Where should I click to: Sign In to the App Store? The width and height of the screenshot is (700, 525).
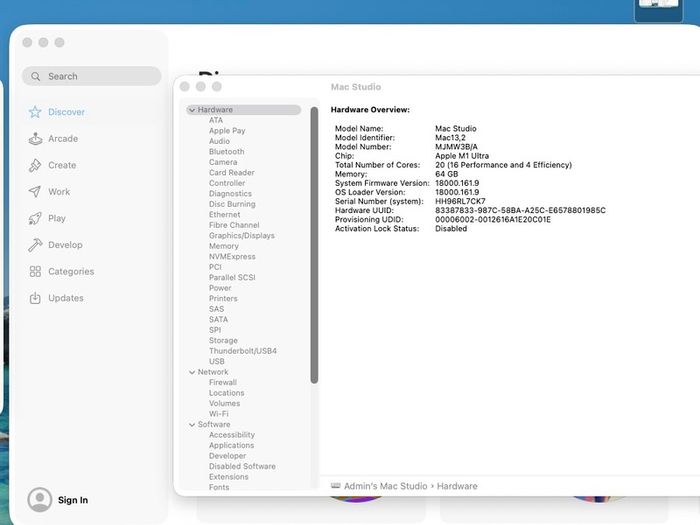coord(73,500)
